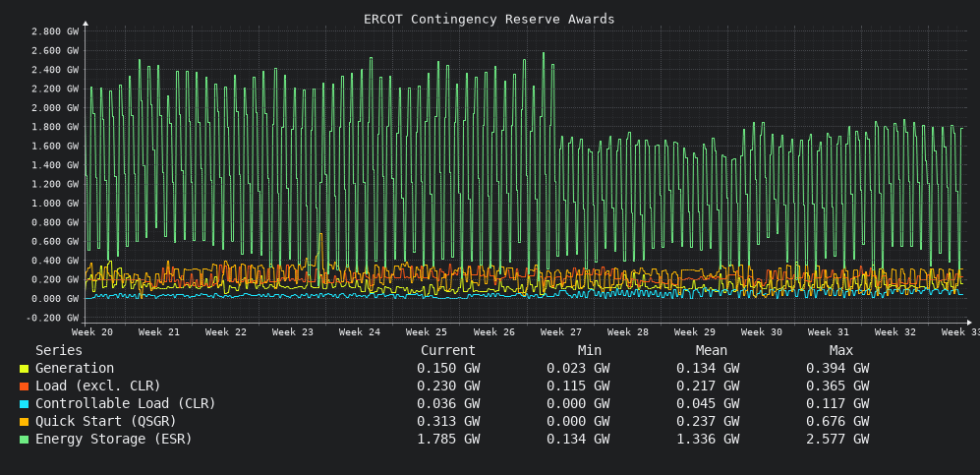The width and height of the screenshot is (980, 475).
Task: Click the 1.000 GW y-axis label
Action: [54, 204]
